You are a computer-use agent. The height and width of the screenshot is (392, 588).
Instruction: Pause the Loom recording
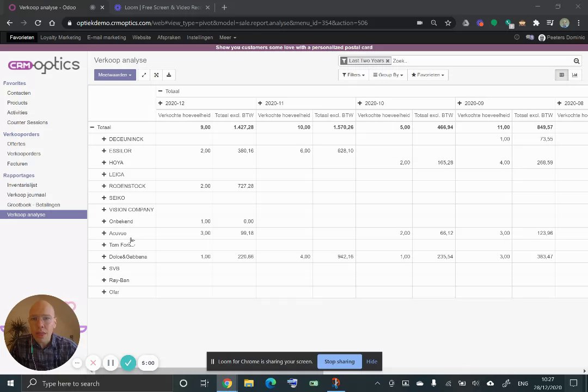coord(111,363)
